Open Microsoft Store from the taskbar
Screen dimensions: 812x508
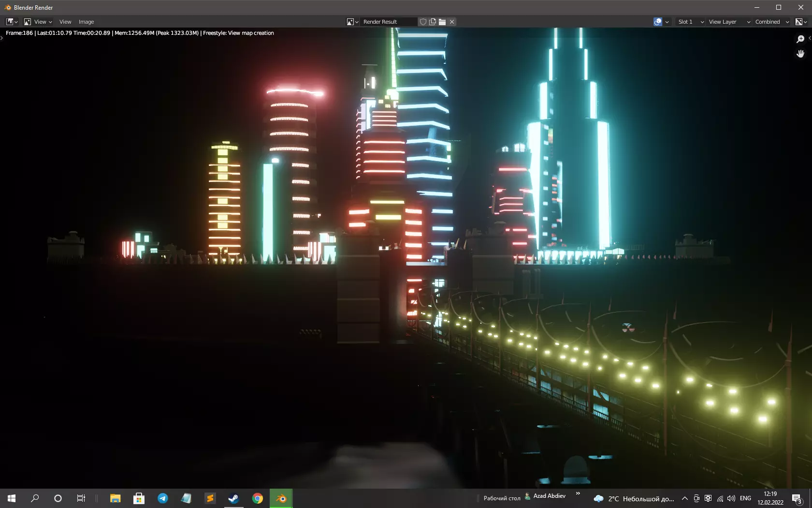[x=139, y=498]
